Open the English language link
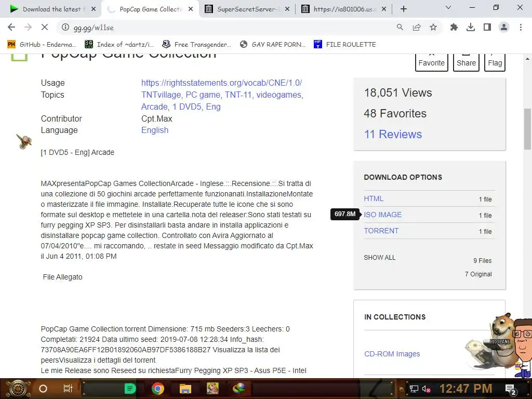This screenshot has height=399, width=532. 155,130
